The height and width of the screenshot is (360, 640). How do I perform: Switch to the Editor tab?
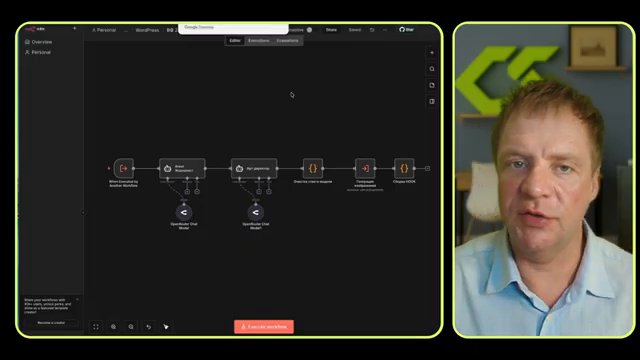coord(235,41)
